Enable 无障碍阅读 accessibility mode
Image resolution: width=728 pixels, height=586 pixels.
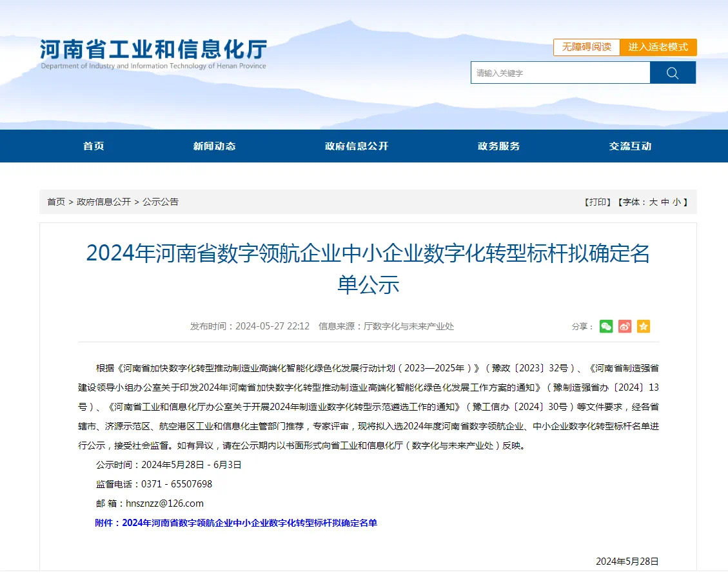pos(586,47)
